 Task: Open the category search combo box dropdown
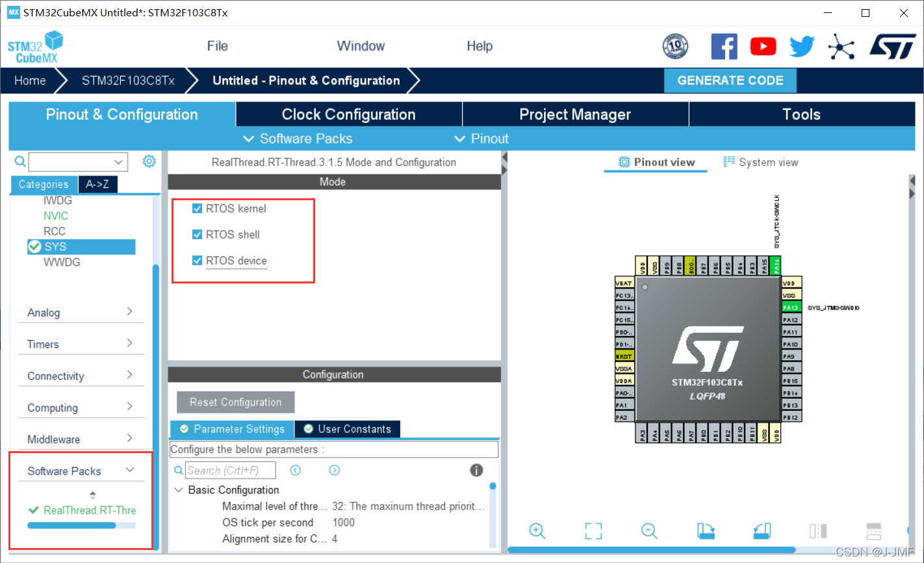(x=118, y=161)
